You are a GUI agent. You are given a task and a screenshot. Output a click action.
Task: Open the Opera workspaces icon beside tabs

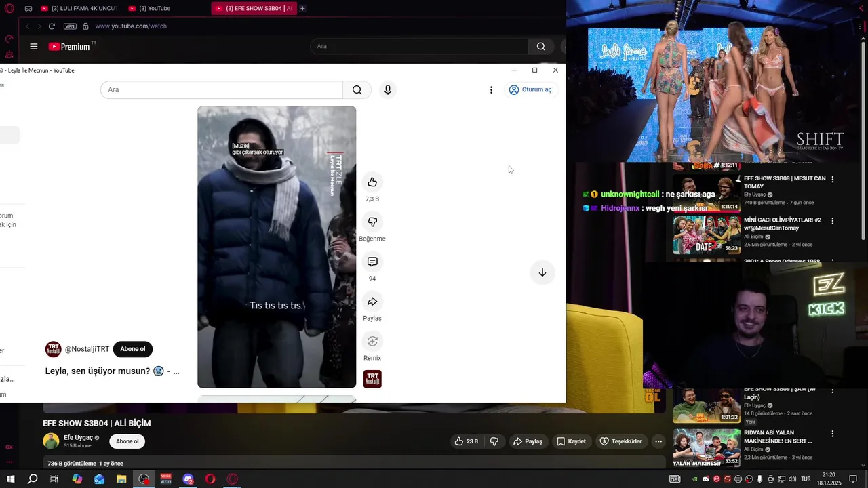(x=28, y=9)
